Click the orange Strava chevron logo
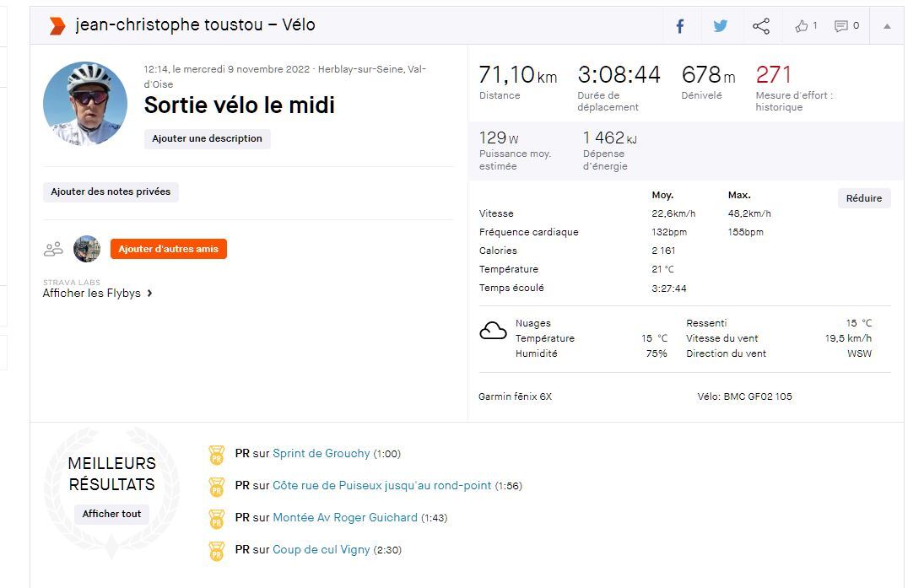 coord(57,25)
